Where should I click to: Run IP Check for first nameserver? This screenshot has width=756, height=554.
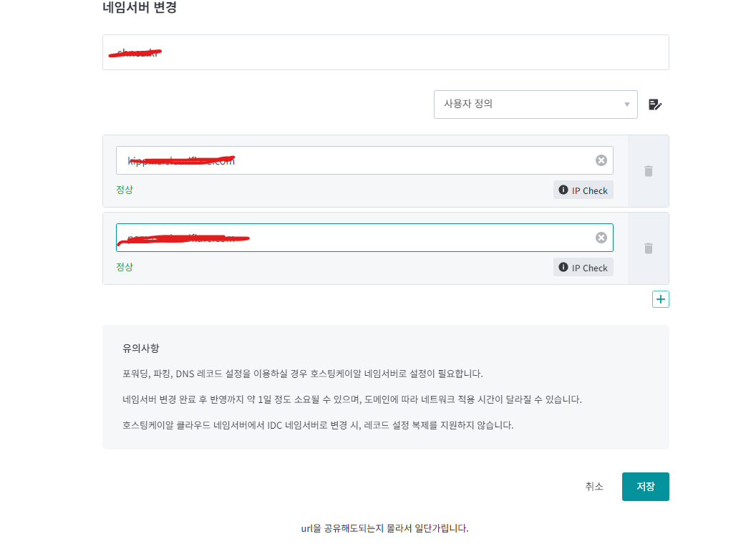pos(583,190)
